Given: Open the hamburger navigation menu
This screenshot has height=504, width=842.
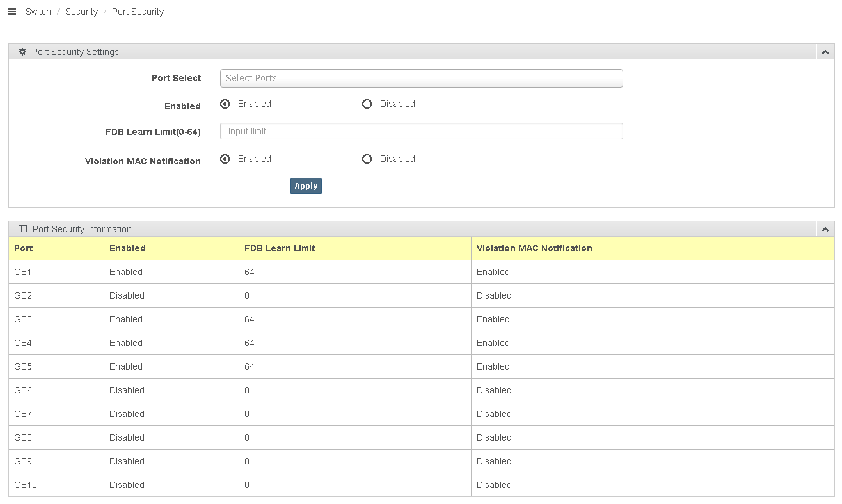Looking at the screenshot, I should (12, 12).
